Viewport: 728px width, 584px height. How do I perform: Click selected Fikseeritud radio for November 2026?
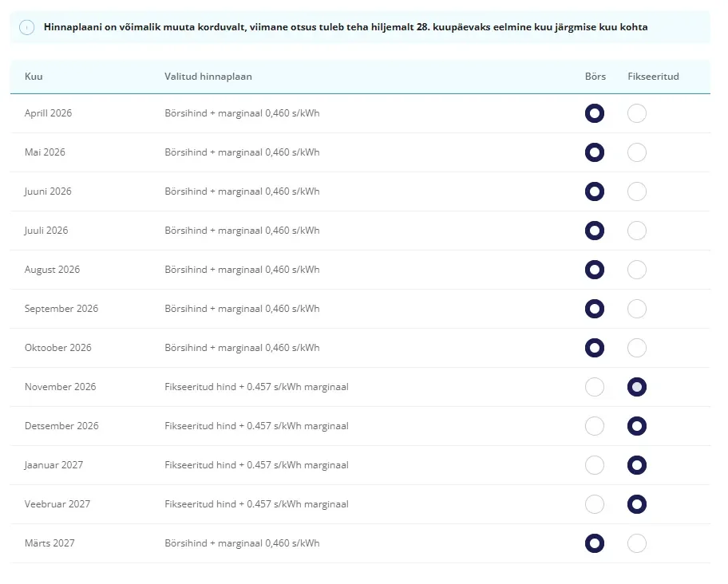(x=636, y=387)
